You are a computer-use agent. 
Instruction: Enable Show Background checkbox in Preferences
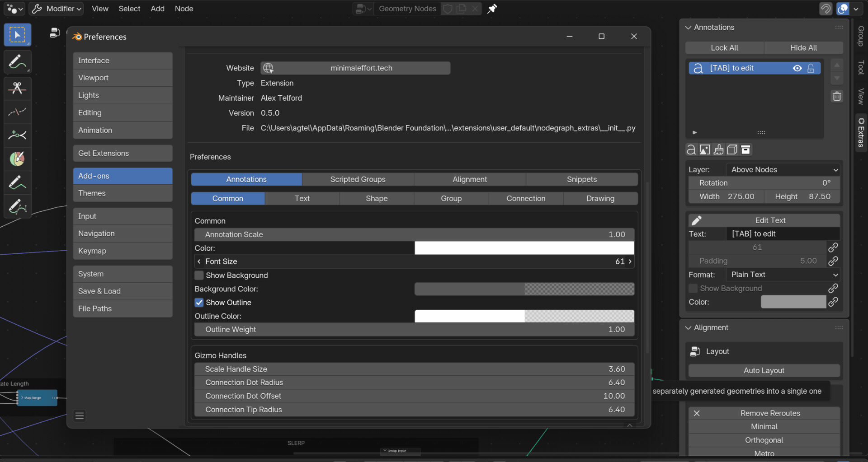click(199, 275)
